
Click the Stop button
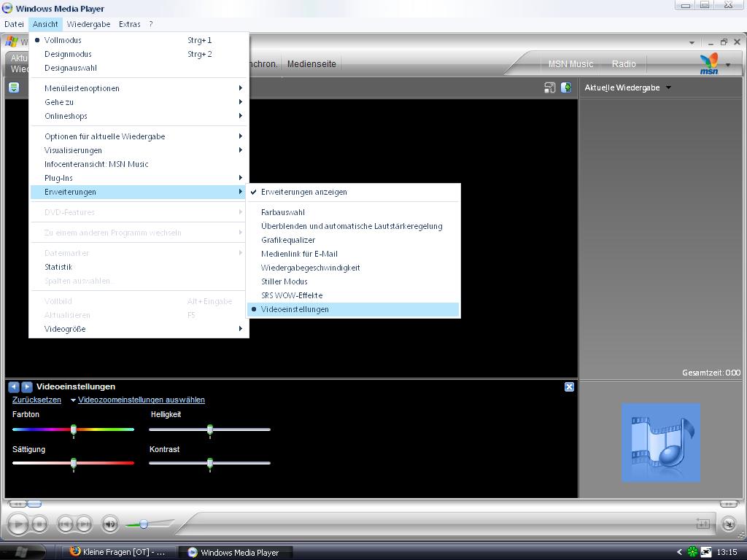tap(39, 524)
